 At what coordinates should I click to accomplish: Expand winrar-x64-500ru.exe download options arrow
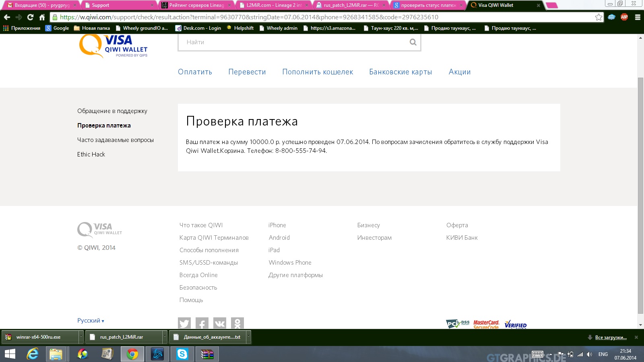(81, 337)
